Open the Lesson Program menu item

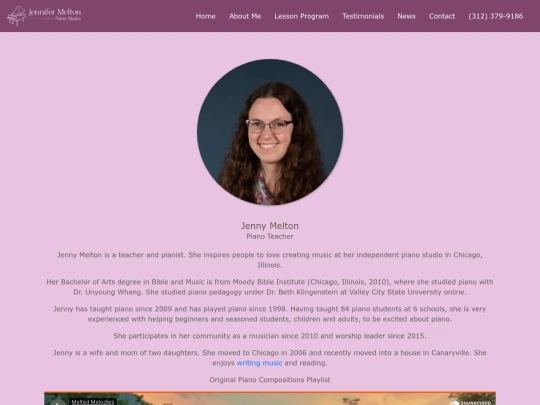point(301,16)
